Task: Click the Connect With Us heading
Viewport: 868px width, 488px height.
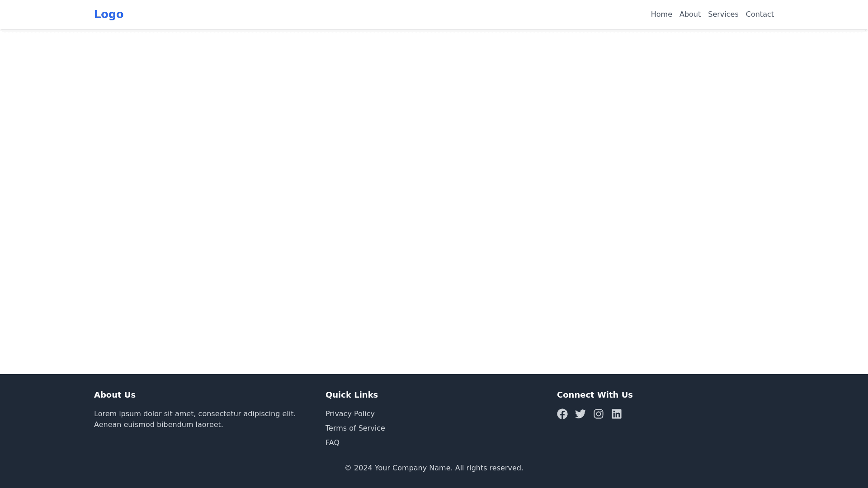Action: [594, 395]
